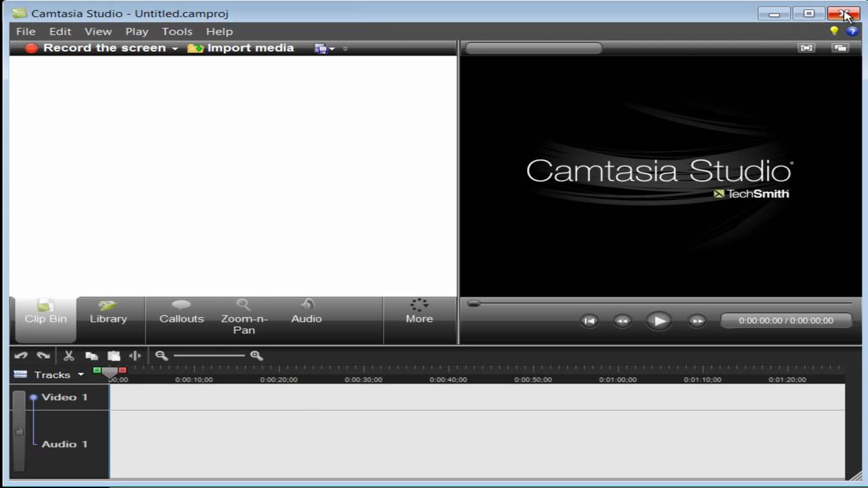Viewport: 868px width, 488px height.
Task: Click the blue Video 1 track link dot
Action: point(33,398)
